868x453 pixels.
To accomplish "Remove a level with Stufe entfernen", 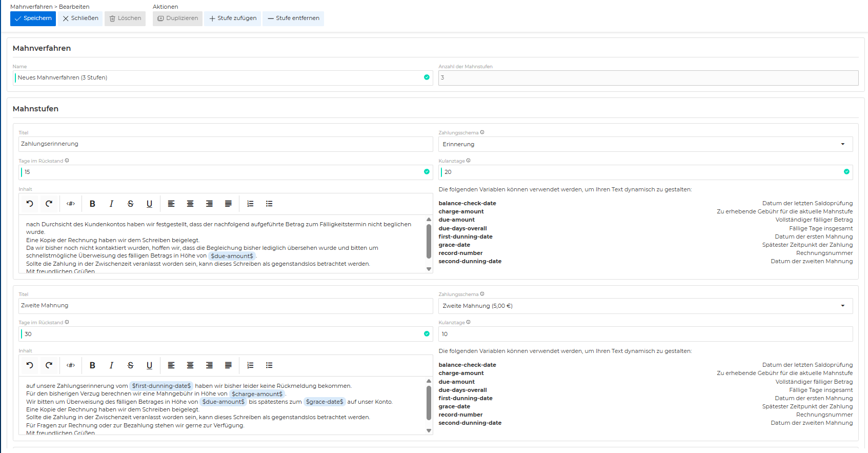I will coord(293,18).
